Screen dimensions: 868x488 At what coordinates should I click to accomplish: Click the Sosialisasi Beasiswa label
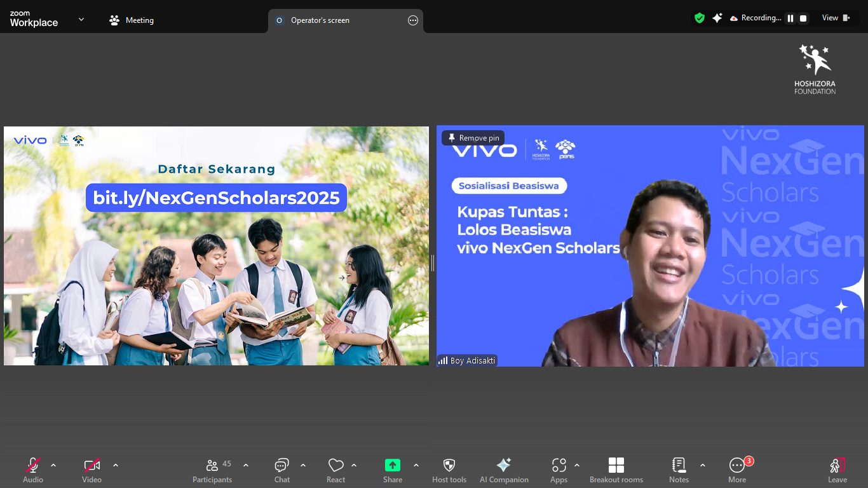click(510, 186)
